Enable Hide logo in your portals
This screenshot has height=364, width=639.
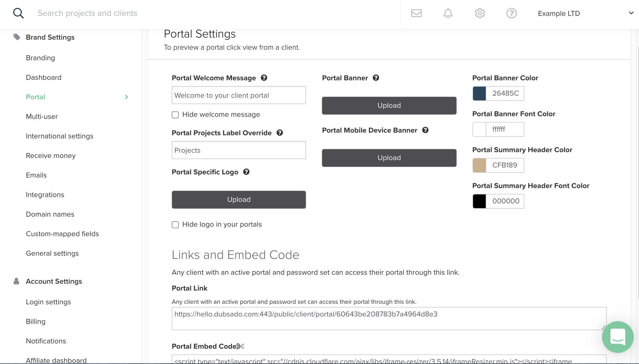(175, 225)
